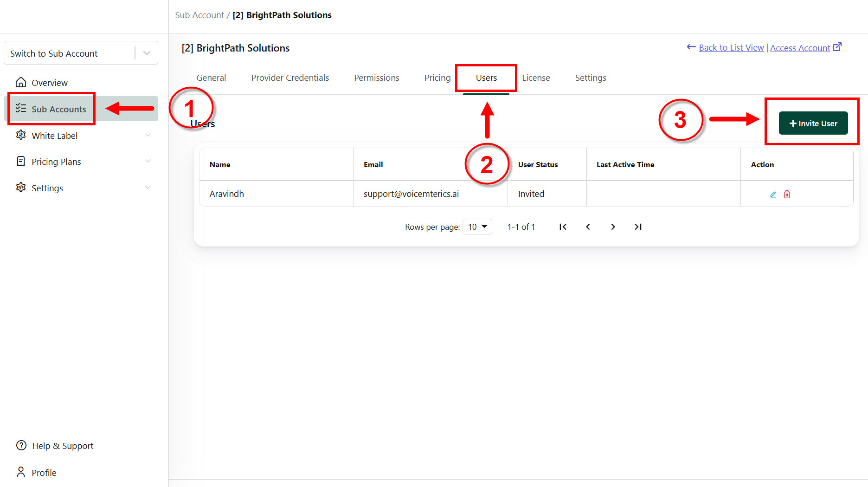Click the Sub Accounts list icon

(21, 108)
